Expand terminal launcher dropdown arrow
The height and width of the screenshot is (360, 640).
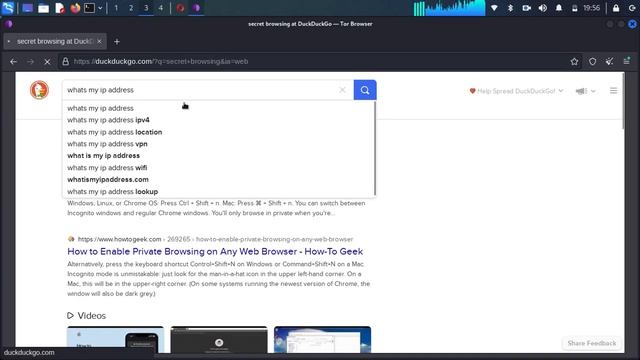tap(100, 8)
